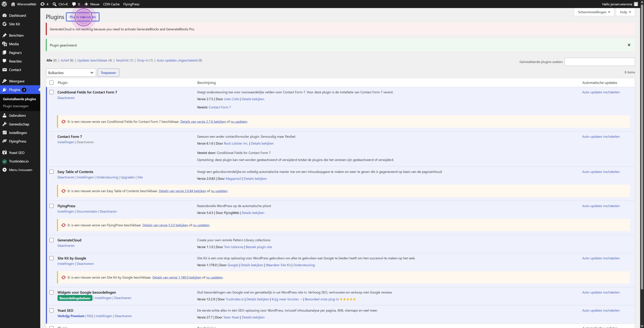Click Toepassen button
The image size is (644, 328).
point(108,73)
